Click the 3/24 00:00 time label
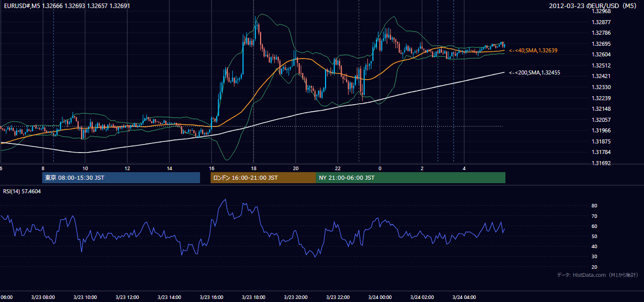 (x=379, y=297)
